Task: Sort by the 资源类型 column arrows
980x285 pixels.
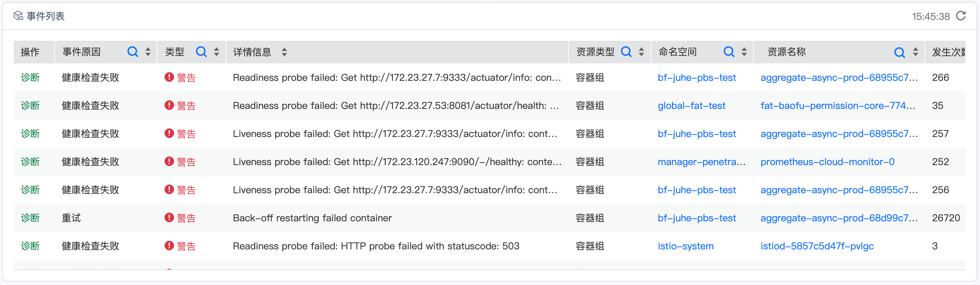Action: [x=641, y=52]
